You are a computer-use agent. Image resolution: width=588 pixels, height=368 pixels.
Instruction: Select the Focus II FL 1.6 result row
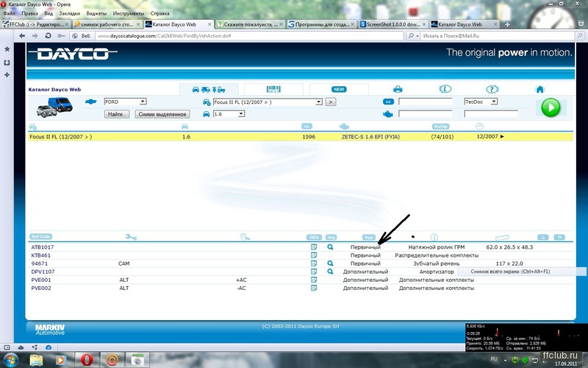point(301,137)
